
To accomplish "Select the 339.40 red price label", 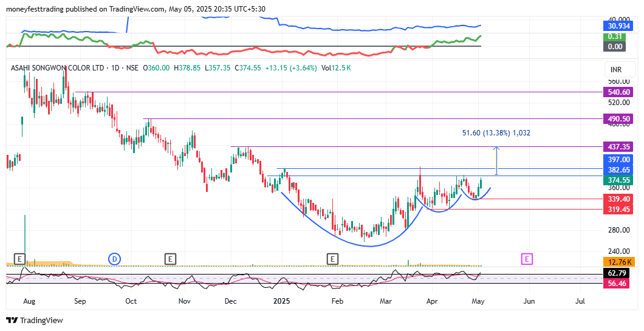I will [618, 199].
